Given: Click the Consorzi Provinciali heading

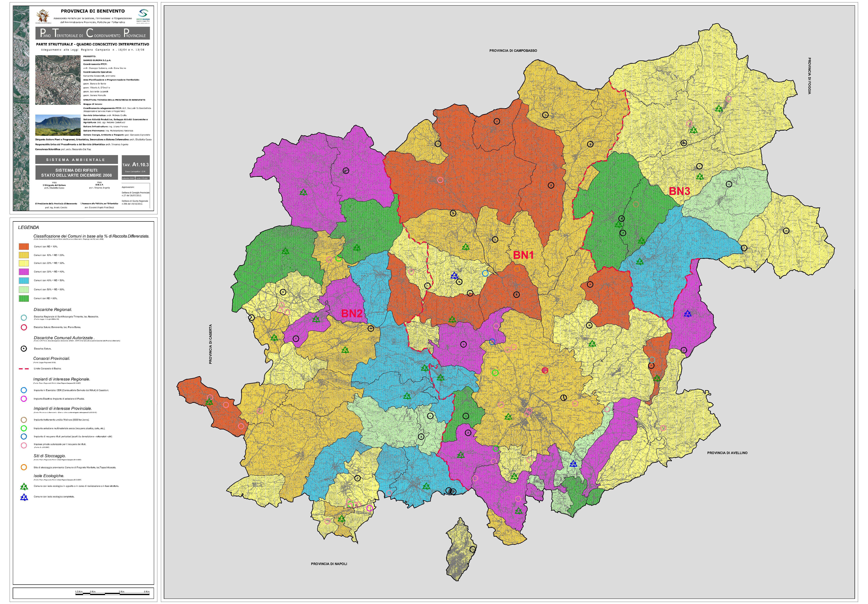Looking at the screenshot, I should 51,358.
